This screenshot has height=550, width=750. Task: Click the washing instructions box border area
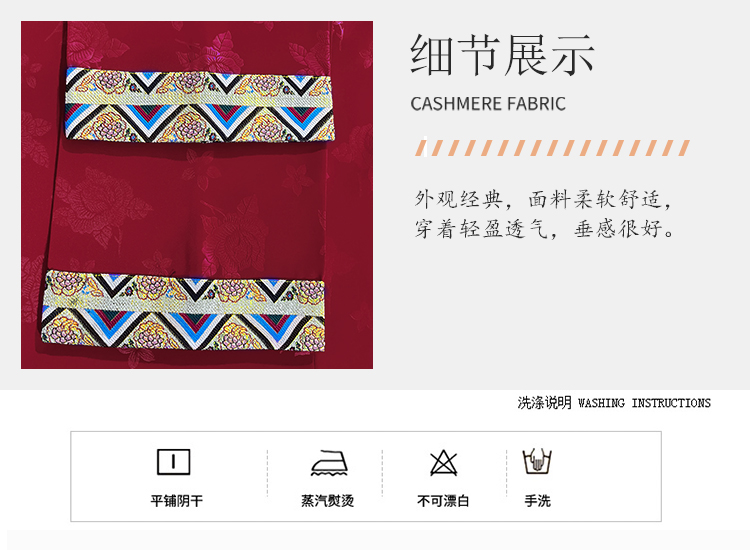click(x=366, y=476)
